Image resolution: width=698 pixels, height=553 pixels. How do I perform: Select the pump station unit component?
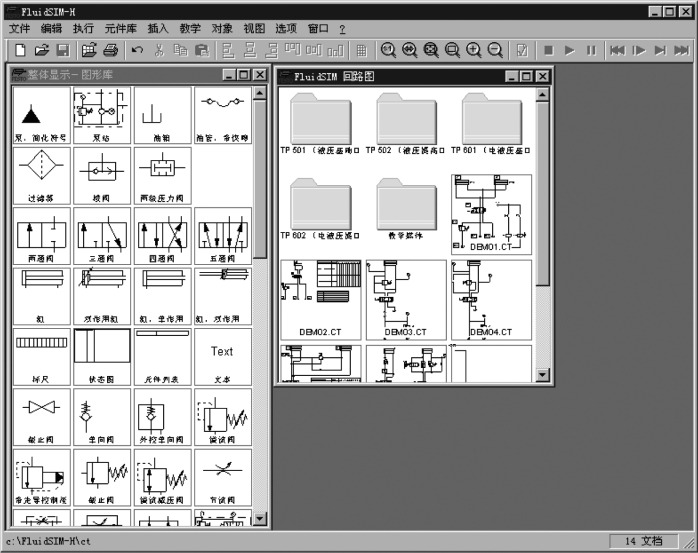(102, 115)
